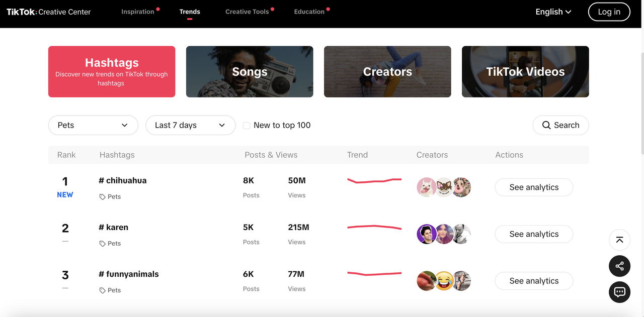Click the 6K posts value for funnyanimals
This screenshot has width=644, height=317.
click(249, 274)
